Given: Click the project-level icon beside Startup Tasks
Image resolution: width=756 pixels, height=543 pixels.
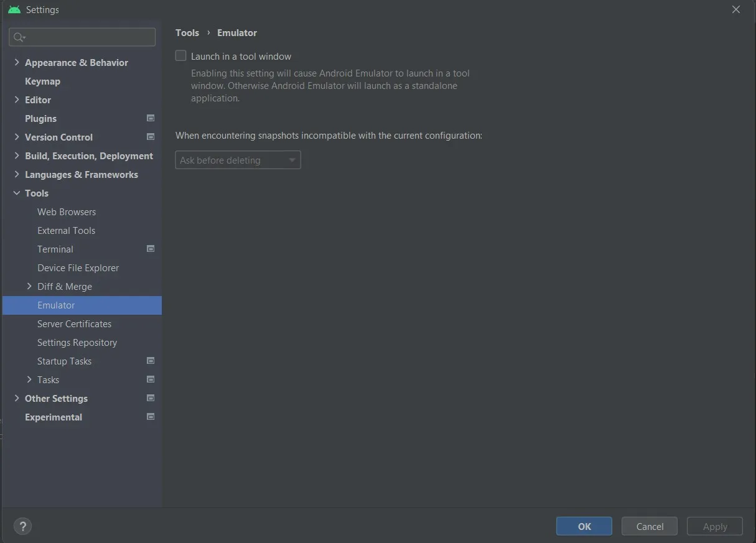Looking at the screenshot, I should (151, 361).
